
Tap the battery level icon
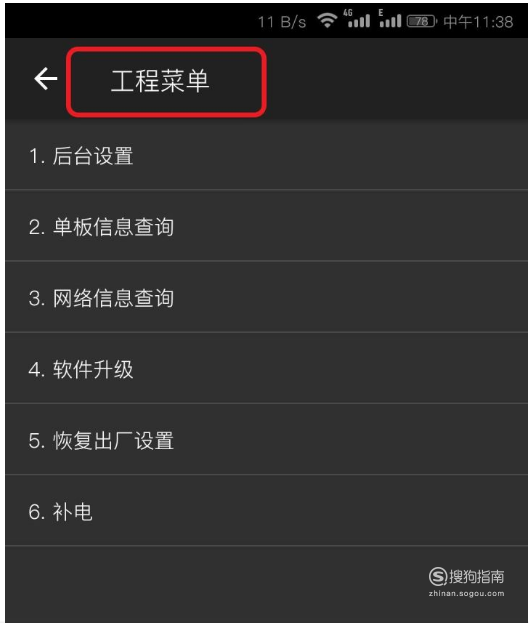[x=422, y=21]
